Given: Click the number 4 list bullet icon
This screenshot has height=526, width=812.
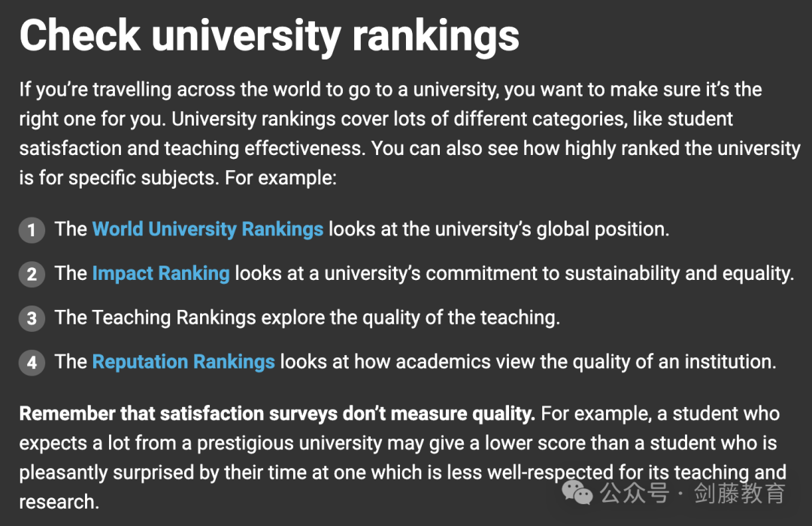Looking at the screenshot, I should (32, 363).
